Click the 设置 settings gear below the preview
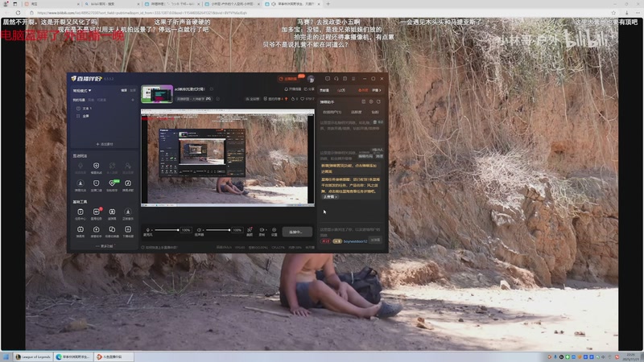The height and width of the screenshot is (362, 644). point(274,232)
